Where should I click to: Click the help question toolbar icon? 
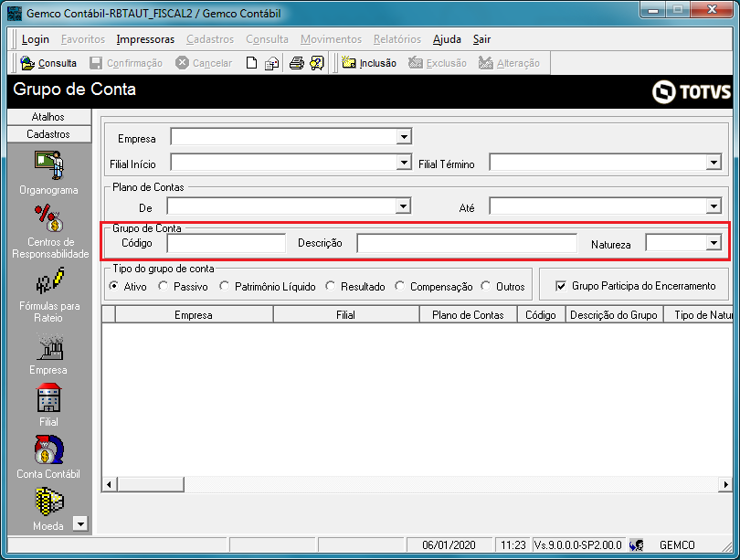317,63
